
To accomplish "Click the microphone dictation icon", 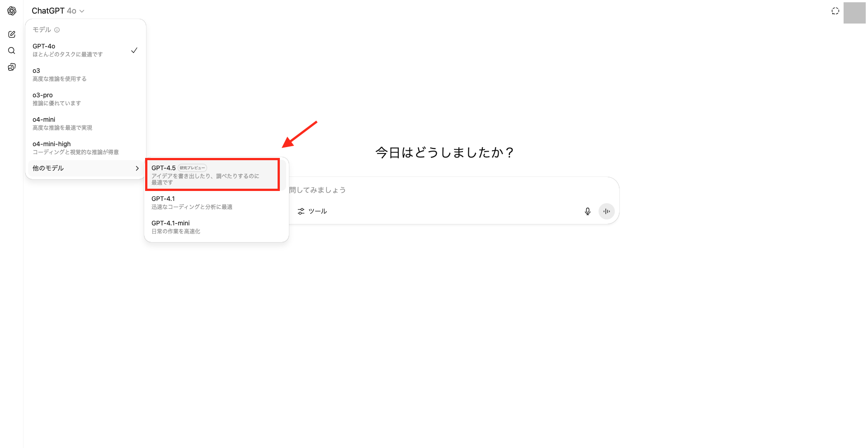I will tap(587, 211).
